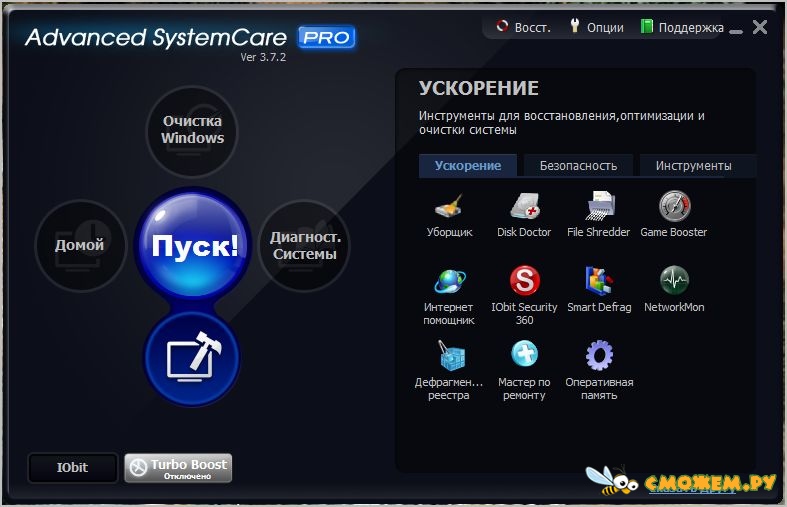Click the IObit button
The image size is (787, 507).
72,468
